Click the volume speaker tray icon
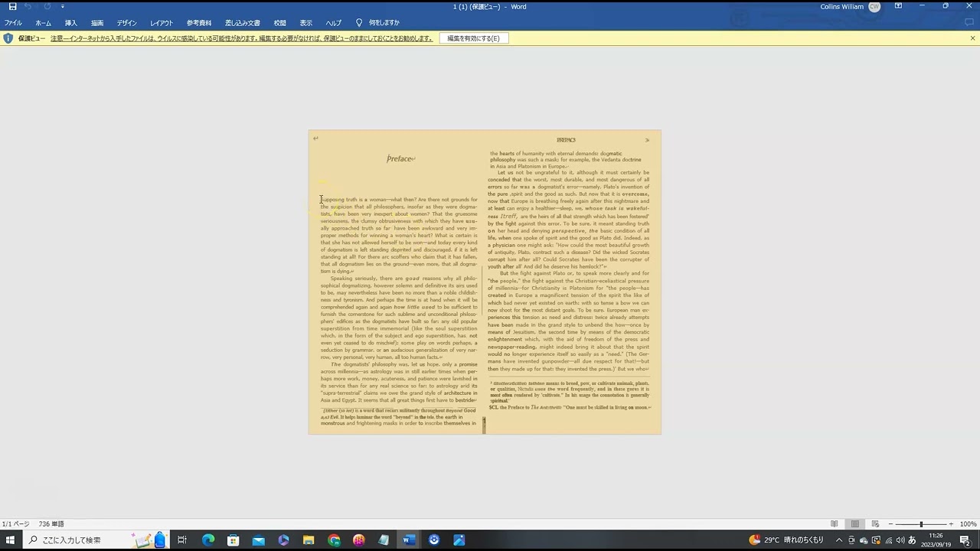 tap(900, 540)
